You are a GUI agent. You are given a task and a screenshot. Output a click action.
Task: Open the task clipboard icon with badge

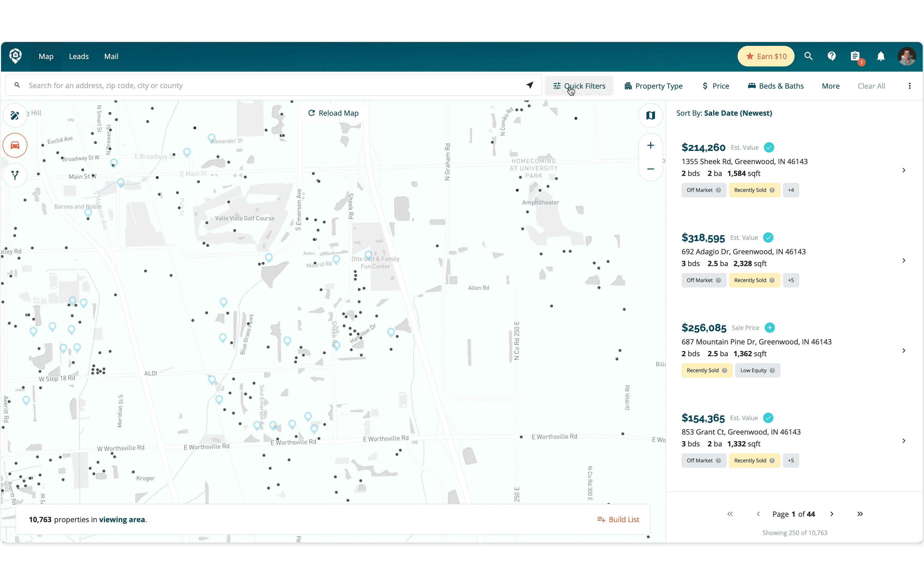855,56
